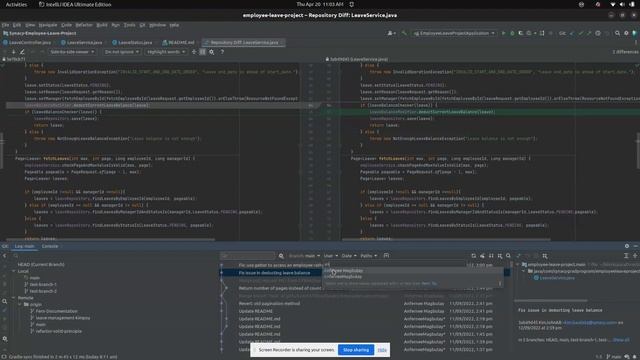Open system volume icon in top bar
The height and width of the screenshot is (360, 640).
tap(622, 4)
